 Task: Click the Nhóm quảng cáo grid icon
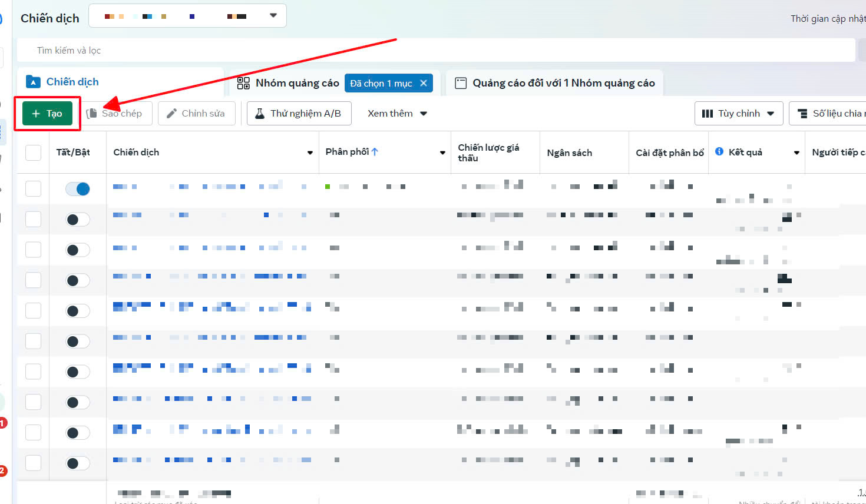click(x=243, y=83)
